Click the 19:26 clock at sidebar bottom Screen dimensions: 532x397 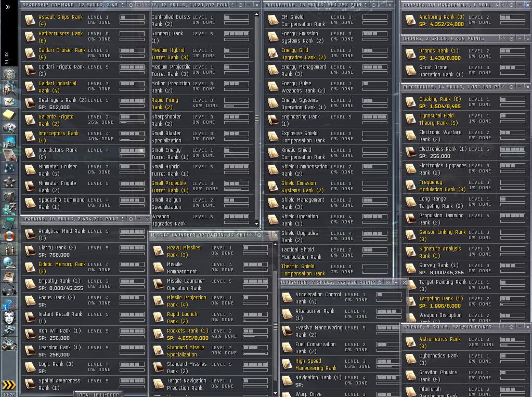click(9, 394)
